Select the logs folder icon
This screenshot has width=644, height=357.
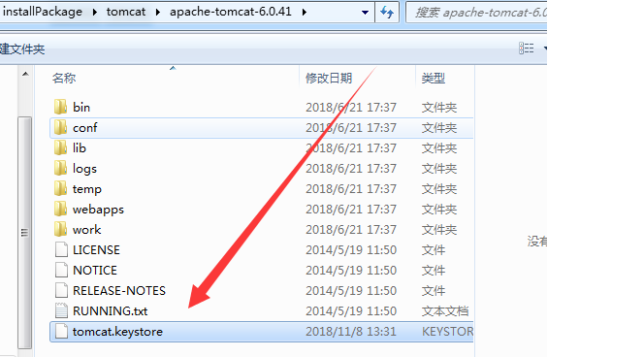60,168
